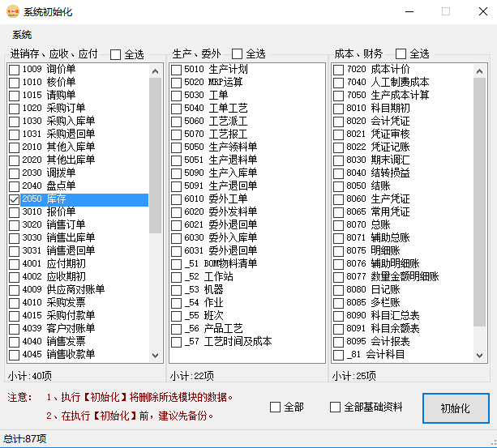Click the 初始化 button

[456, 408]
